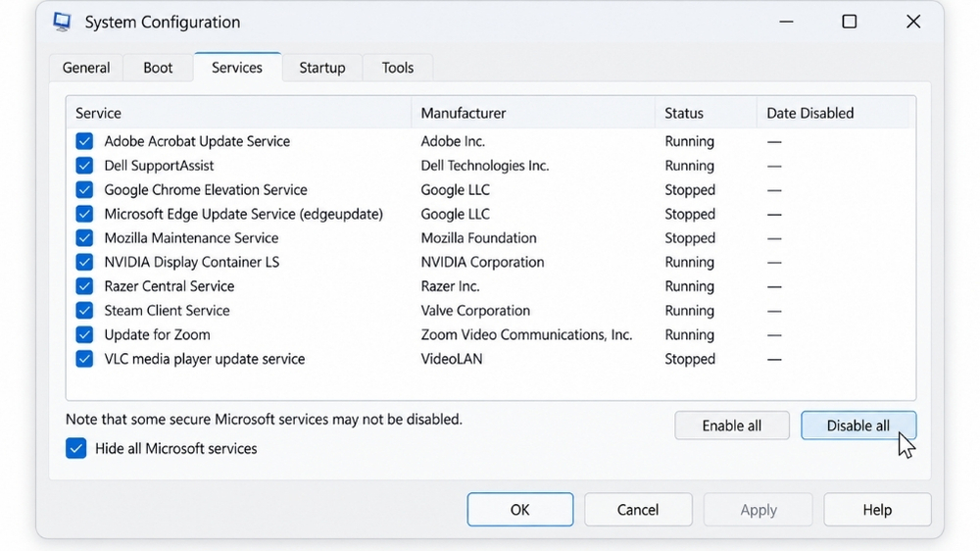Click the Disable all button

(x=858, y=426)
